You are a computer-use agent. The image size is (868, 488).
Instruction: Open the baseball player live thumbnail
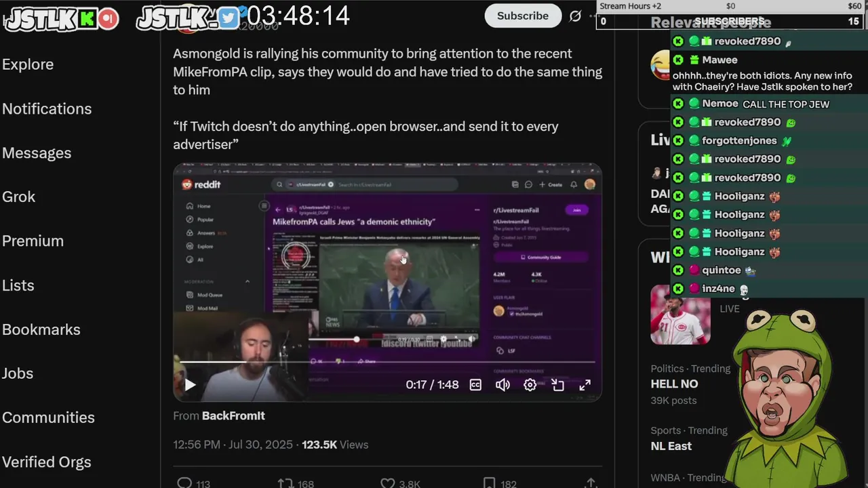pyautogui.click(x=680, y=314)
